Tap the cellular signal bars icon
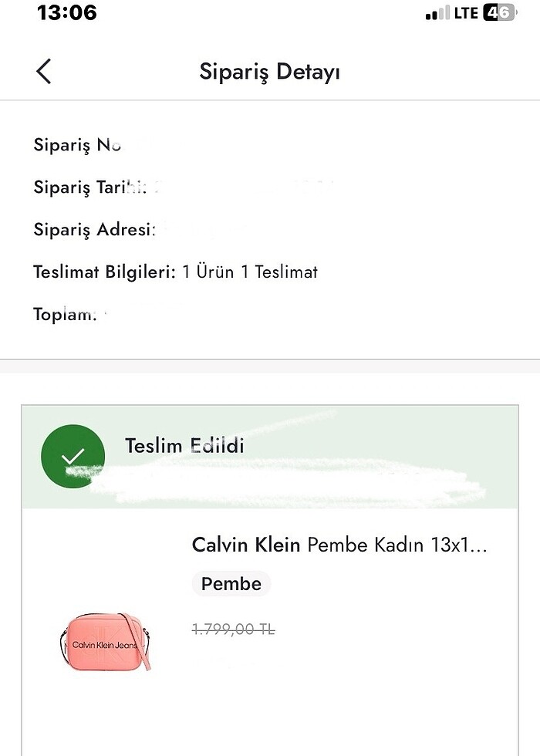Image resolution: width=540 pixels, height=756 pixels. point(437,14)
